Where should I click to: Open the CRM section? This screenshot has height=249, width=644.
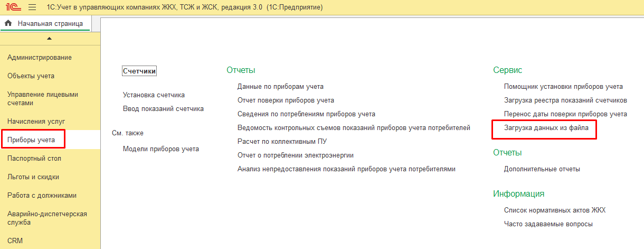click(15, 241)
